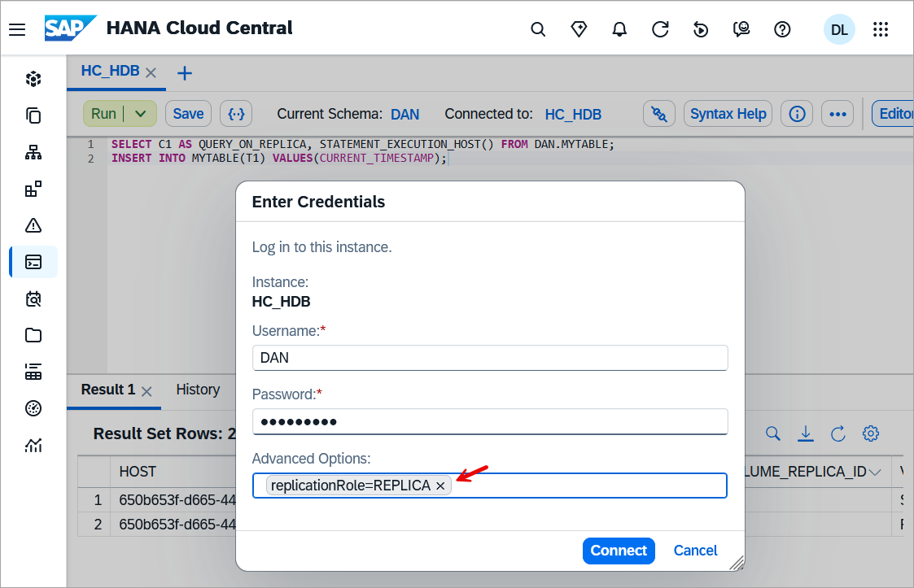Remove the replicationRole=REPLICA token
The image size is (914, 588).
(x=440, y=486)
